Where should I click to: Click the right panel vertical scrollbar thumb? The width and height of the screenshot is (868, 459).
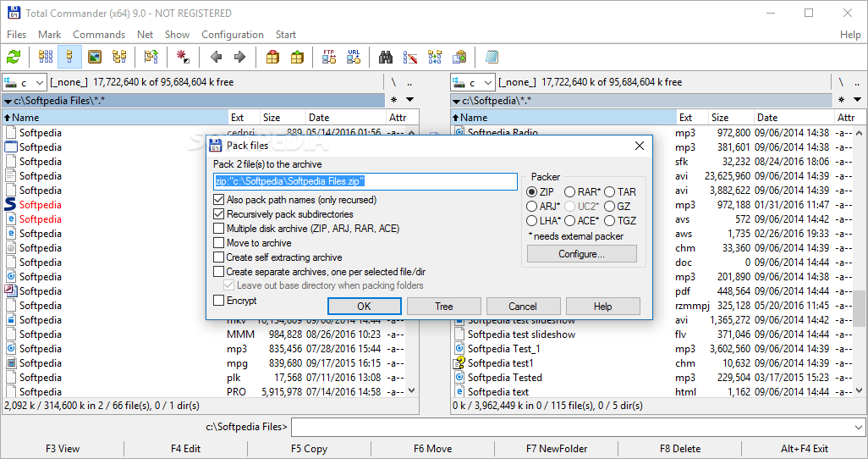point(859,308)
